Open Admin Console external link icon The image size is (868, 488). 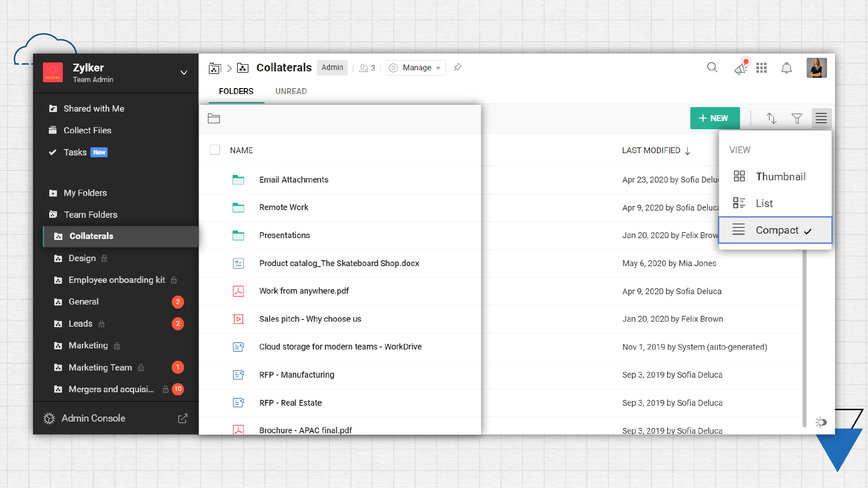[183, 418]
